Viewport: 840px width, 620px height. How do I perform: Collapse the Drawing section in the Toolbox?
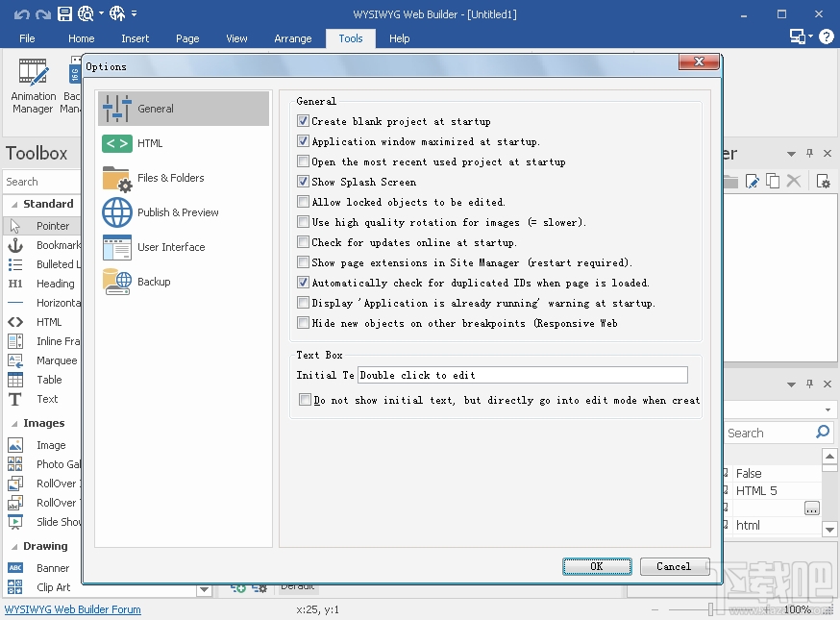pyautogui.click(x=16, y=546)
